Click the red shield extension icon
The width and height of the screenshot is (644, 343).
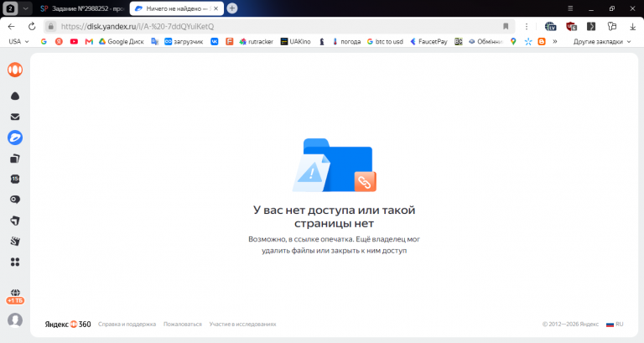click(x=571, y=26)
